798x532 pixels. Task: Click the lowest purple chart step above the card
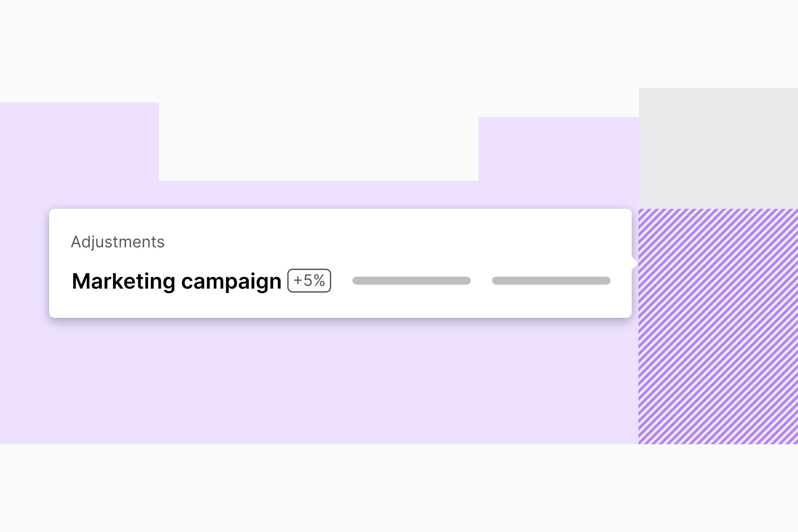point(318,195)
